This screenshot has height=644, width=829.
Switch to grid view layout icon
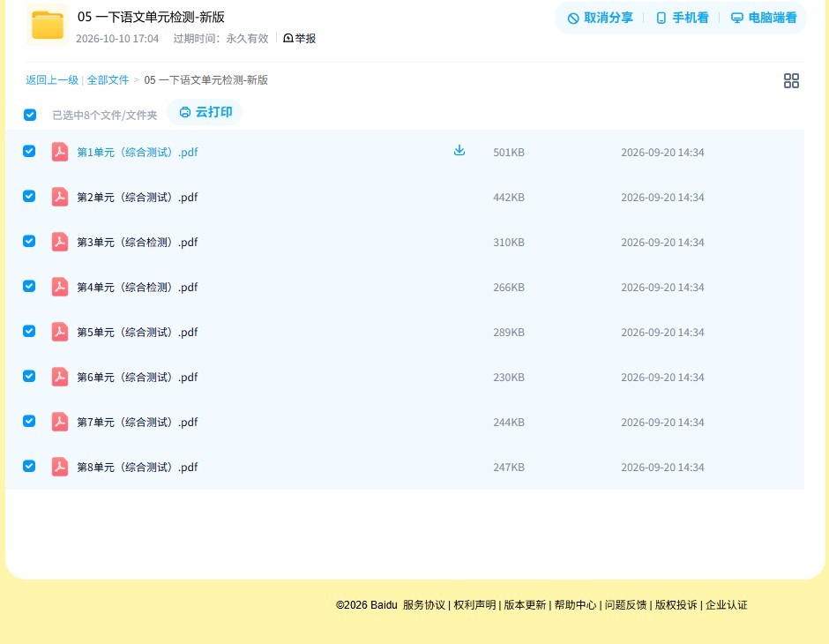pyautogui.click(x=791, y=80)
